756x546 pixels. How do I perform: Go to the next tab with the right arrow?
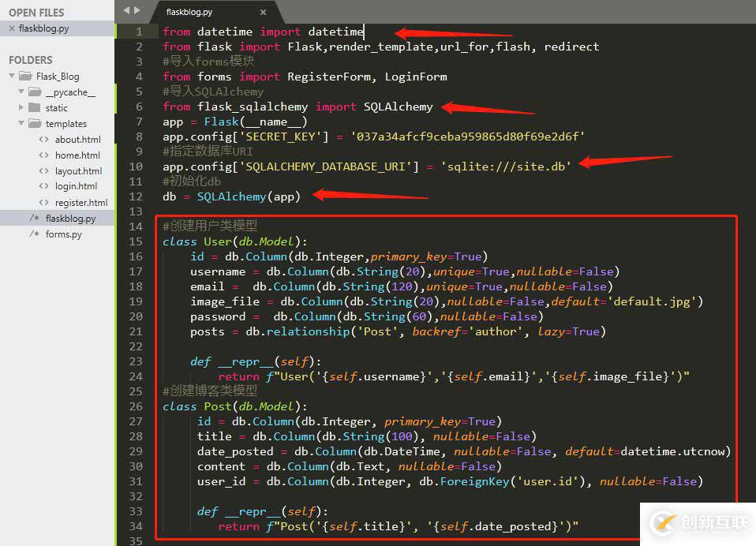pyautogui.click(x=137, y=10)
